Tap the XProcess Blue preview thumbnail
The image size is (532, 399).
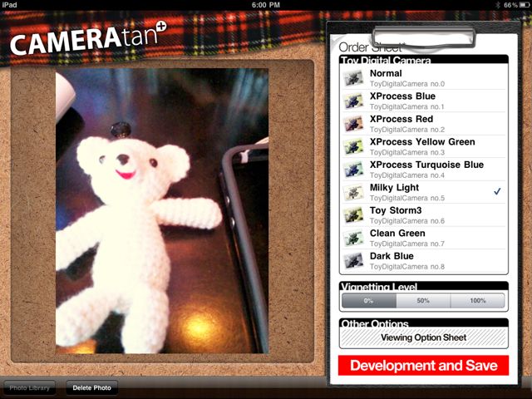353,101
